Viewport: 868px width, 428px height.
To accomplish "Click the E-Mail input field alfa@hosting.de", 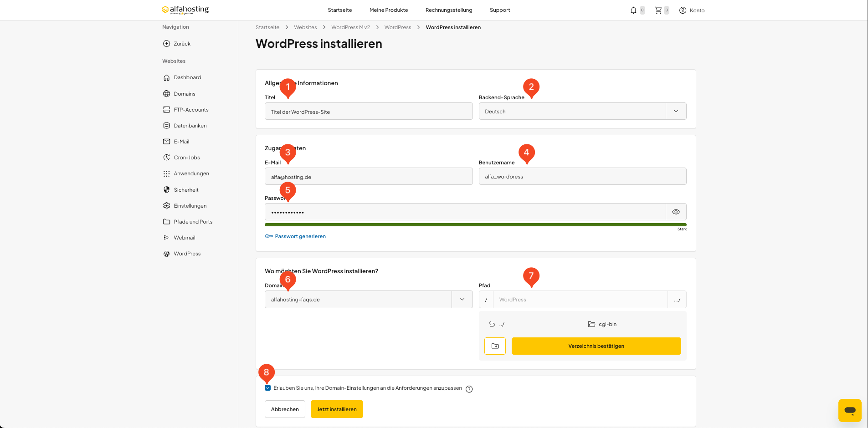I will tap(369, 176).
